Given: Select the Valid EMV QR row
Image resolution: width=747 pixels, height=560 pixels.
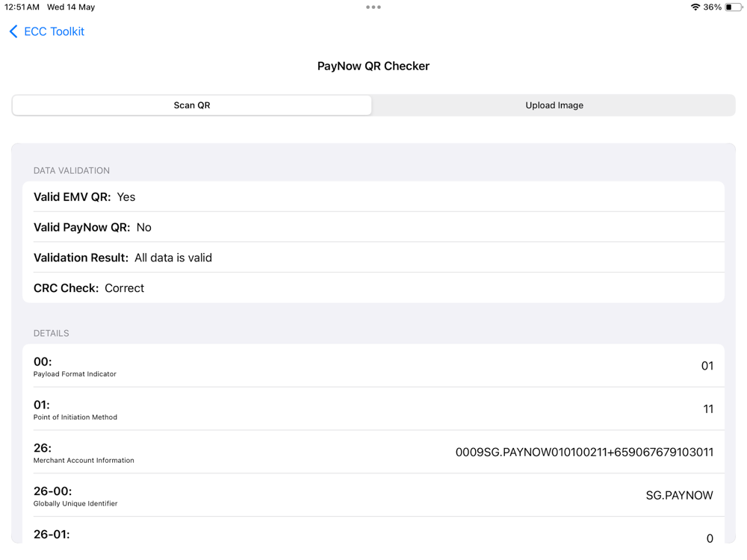Looking at the screenshot, I should 373,196.
